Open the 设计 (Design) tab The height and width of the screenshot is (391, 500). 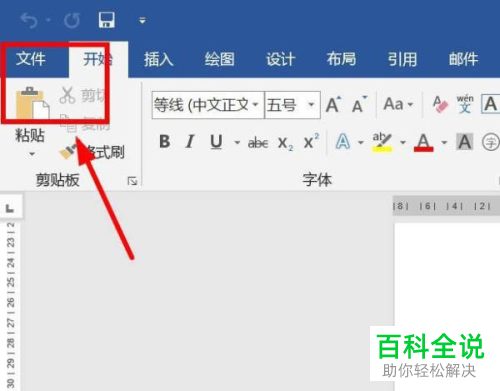click(x=281, y=59)
